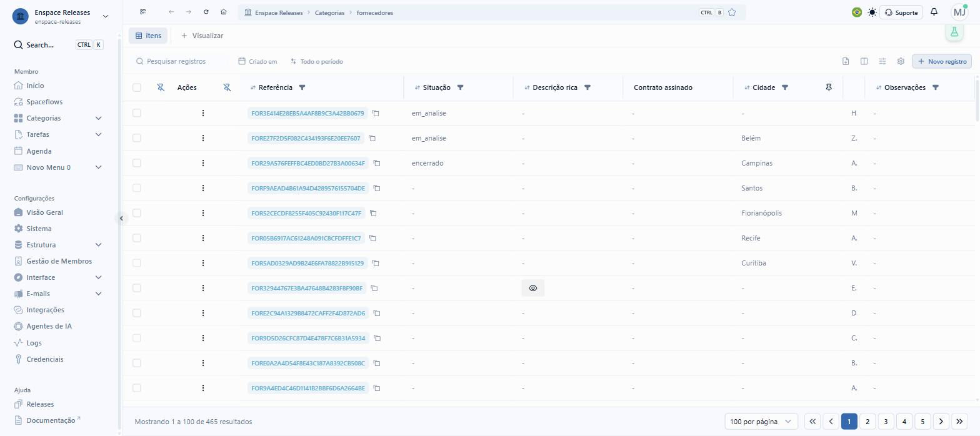
Task: Go to page 2 of results
Action: [867, 422]
